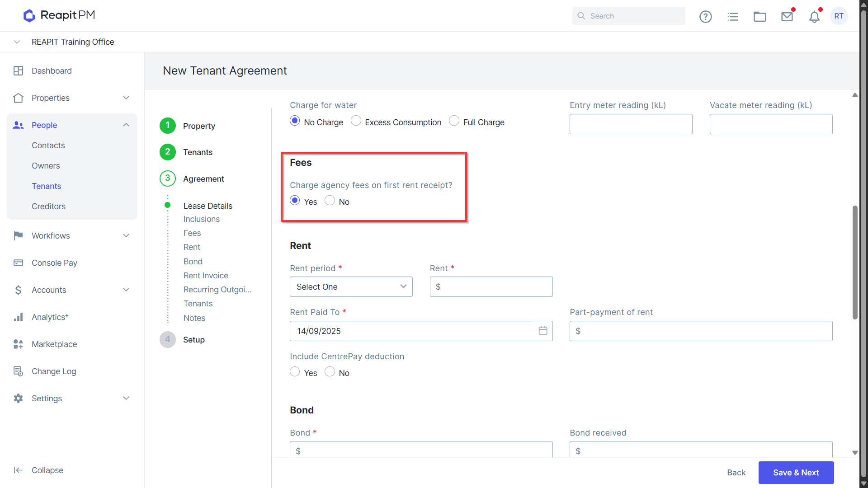Select Yes for CentrePay deduction
This screenshot has height=488, width=868.
click(295, 371)
